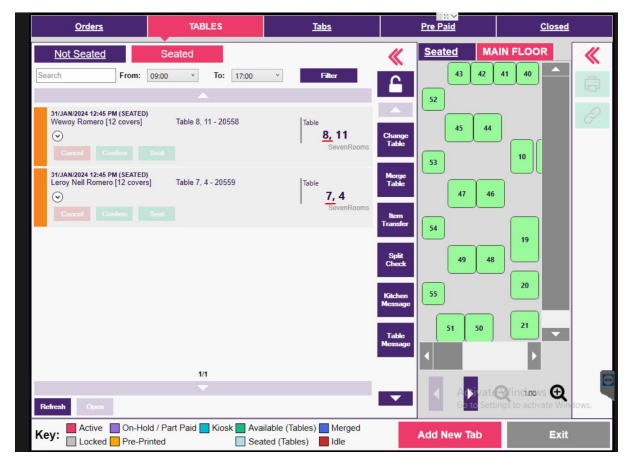Toggle Seated view in floor panel
The height and width of the screenshot is (456, 631).
pos(443,52)
